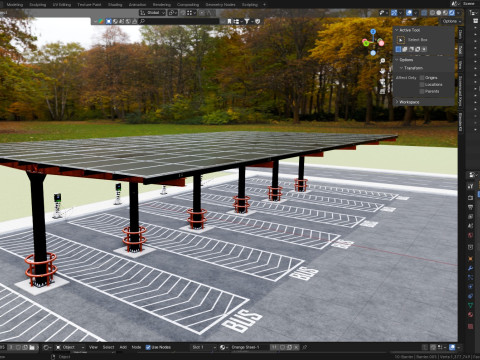Switch viewport shading to Solid
Image resolution: width=480 pixels, height=360 pixels.
(439, 13)
